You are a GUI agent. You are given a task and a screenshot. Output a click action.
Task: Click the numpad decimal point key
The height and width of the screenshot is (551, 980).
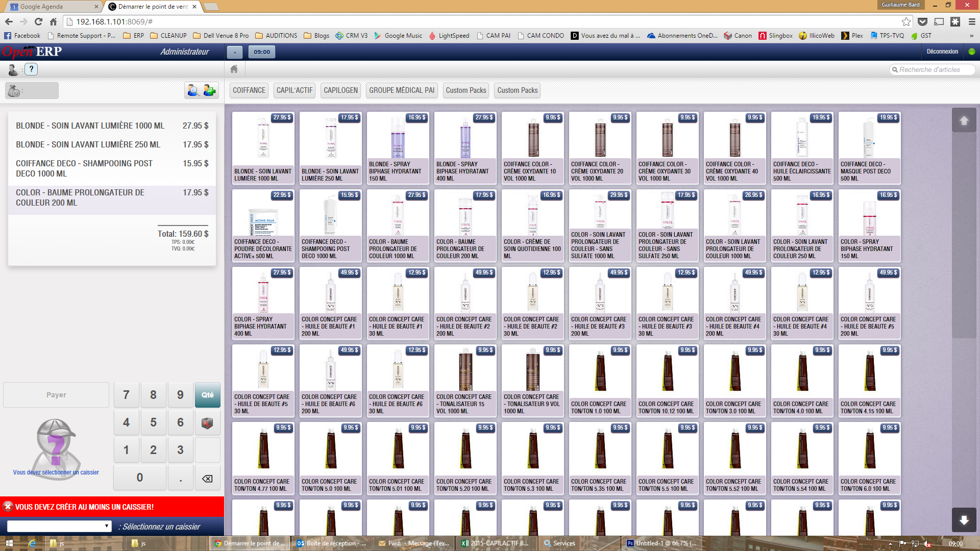pos(180,478)
